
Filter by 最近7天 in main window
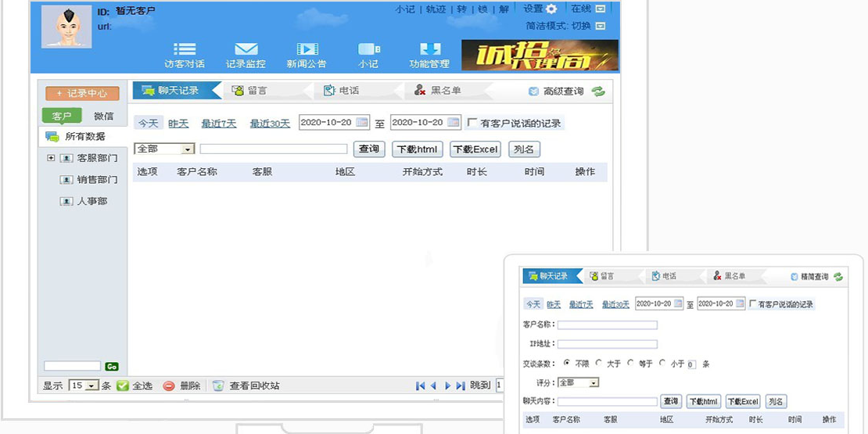(219, 124)
